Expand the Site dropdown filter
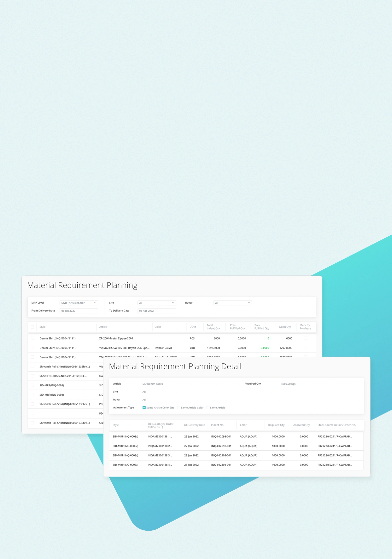Image resolution: width=392 pixels, height=559 pixels. pos(156,303)
